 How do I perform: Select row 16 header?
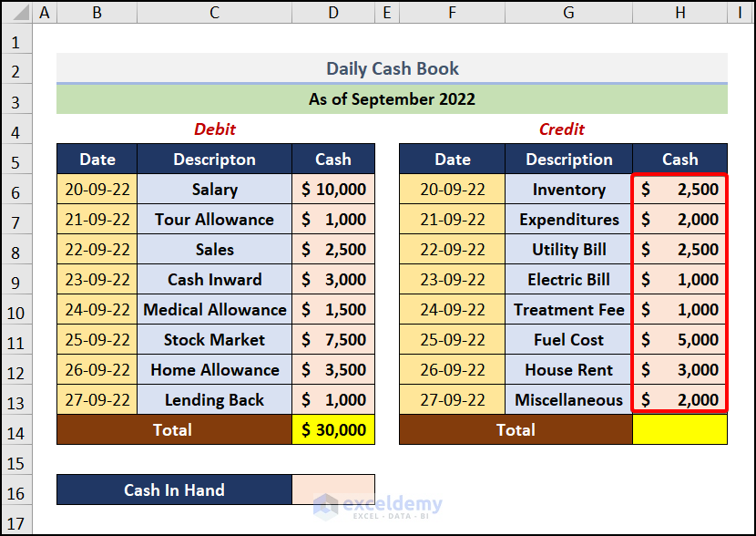15,490
